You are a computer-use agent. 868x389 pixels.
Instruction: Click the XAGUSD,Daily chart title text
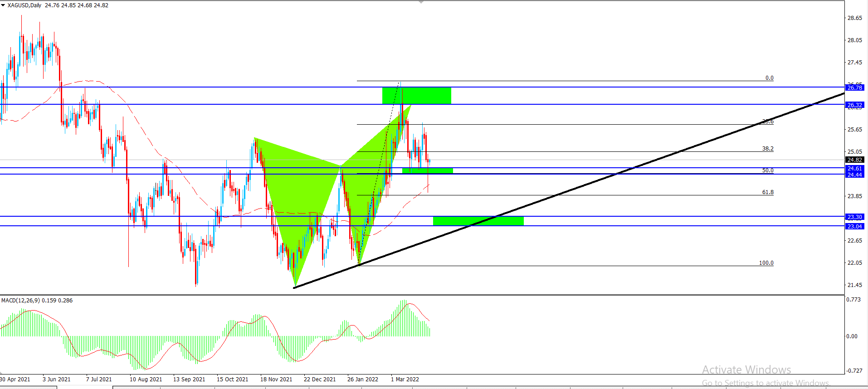tap(24, 5)
